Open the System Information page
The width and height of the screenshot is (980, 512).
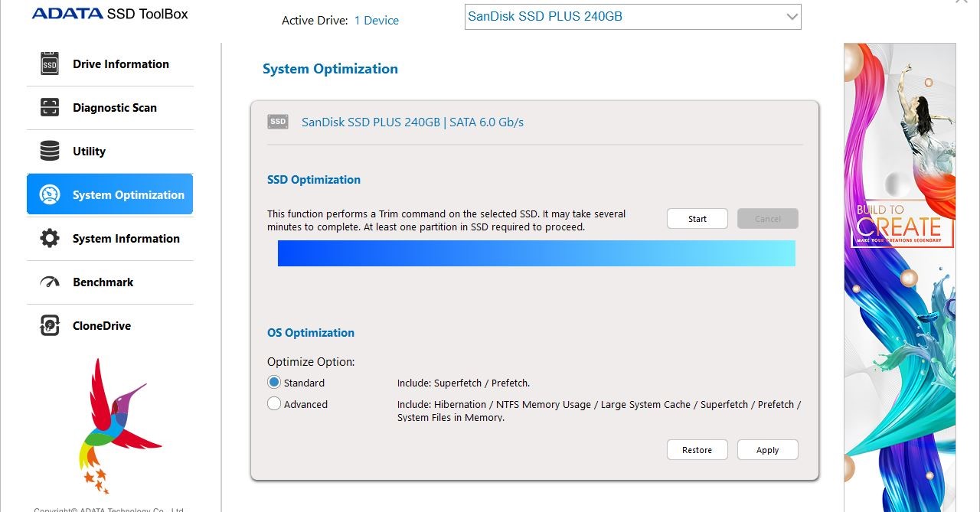pos(110,239)
